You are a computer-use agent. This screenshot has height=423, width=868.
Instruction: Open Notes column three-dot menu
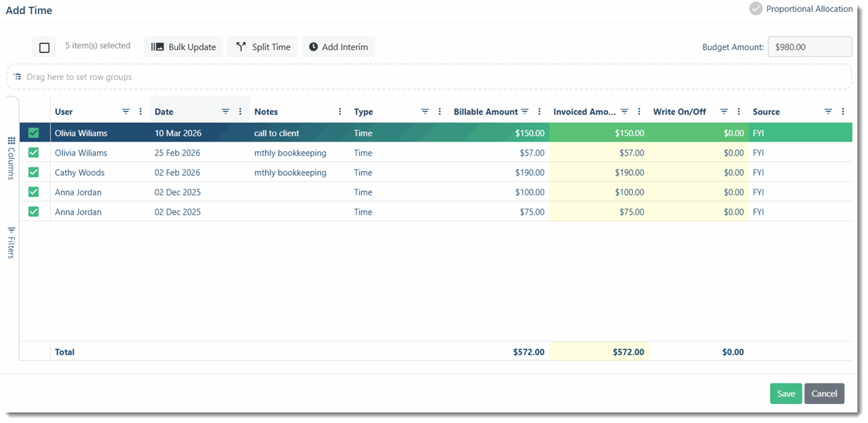[340, 112]
